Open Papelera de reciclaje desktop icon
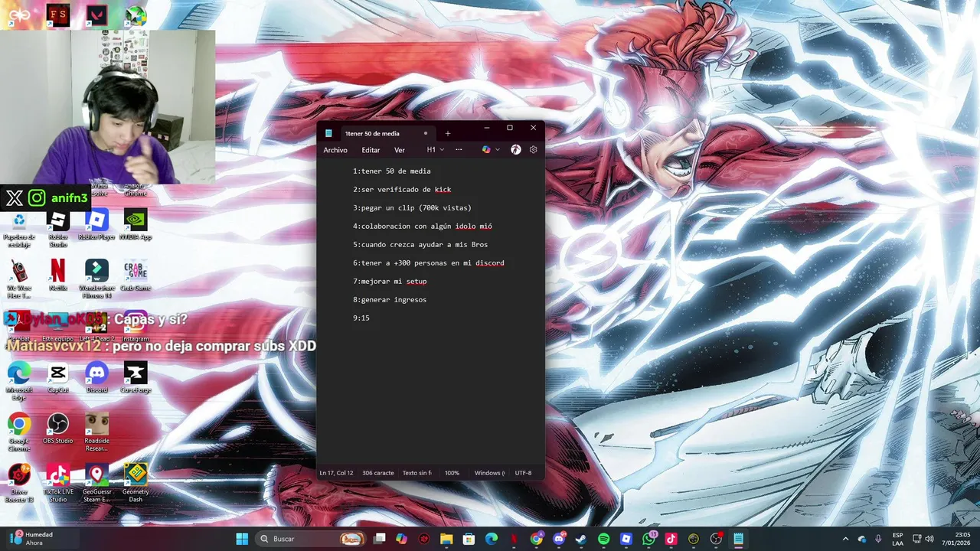The height and width of the screenshot is (551, 980). tap(19, 229)
